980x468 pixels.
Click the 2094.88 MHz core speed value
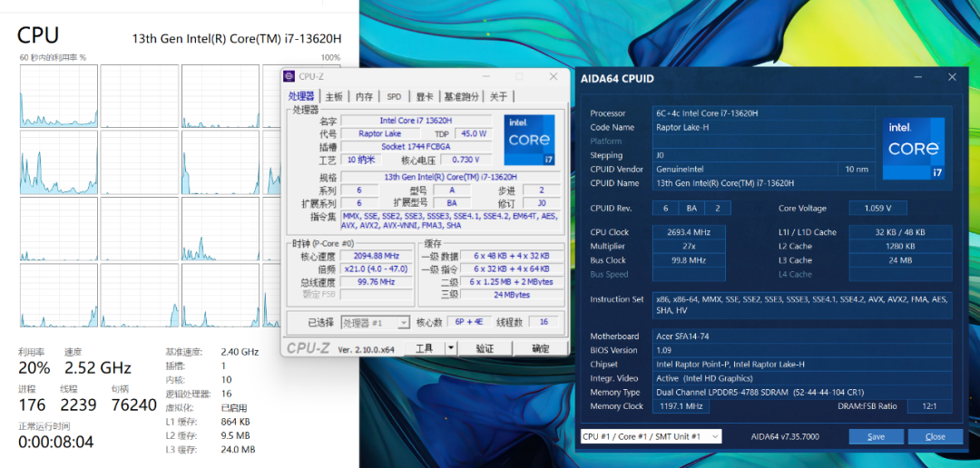click(376, 256)
